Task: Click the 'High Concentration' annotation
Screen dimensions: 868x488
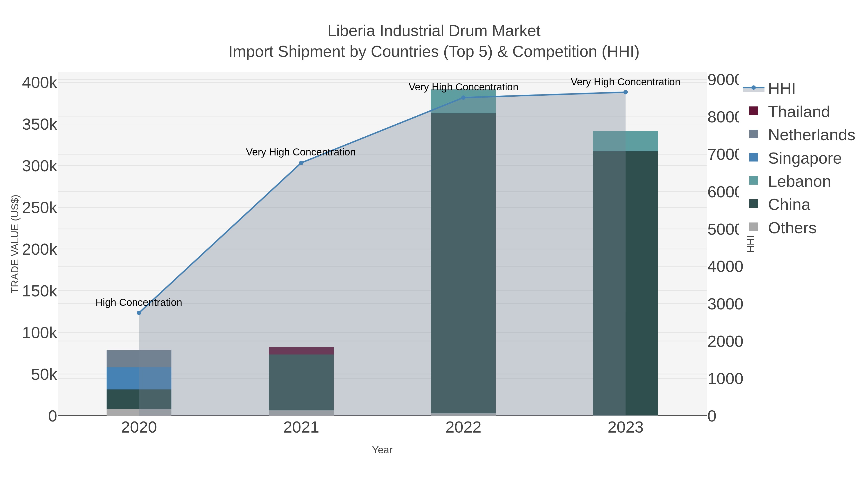Action: coord(139,302)
